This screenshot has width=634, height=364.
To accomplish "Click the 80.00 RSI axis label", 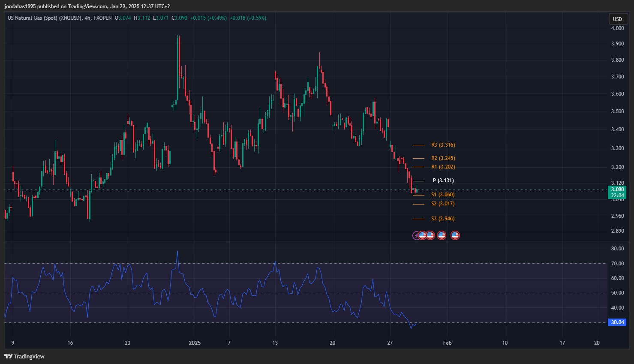I will tap(618, 249).
